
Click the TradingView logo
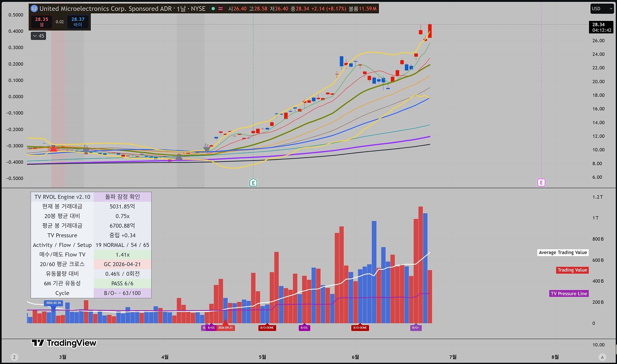tap(64, 343)
